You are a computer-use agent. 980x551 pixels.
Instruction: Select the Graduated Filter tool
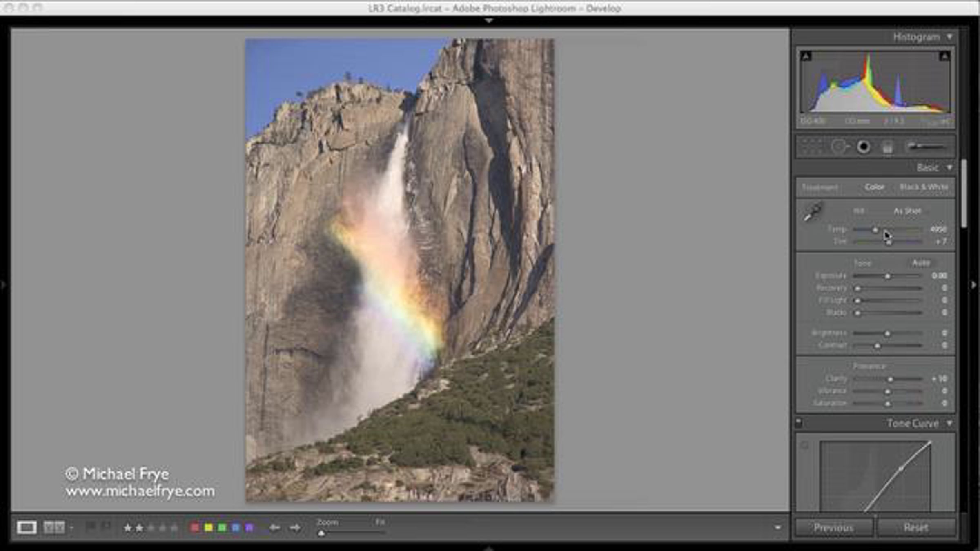[x=887, y=147]
